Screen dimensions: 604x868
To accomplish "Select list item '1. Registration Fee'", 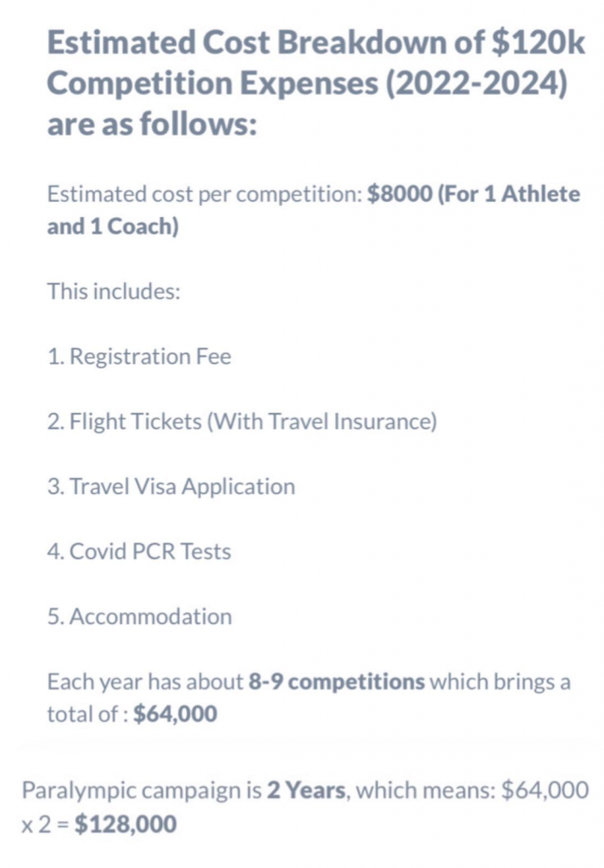I will [x=139, y=357].
